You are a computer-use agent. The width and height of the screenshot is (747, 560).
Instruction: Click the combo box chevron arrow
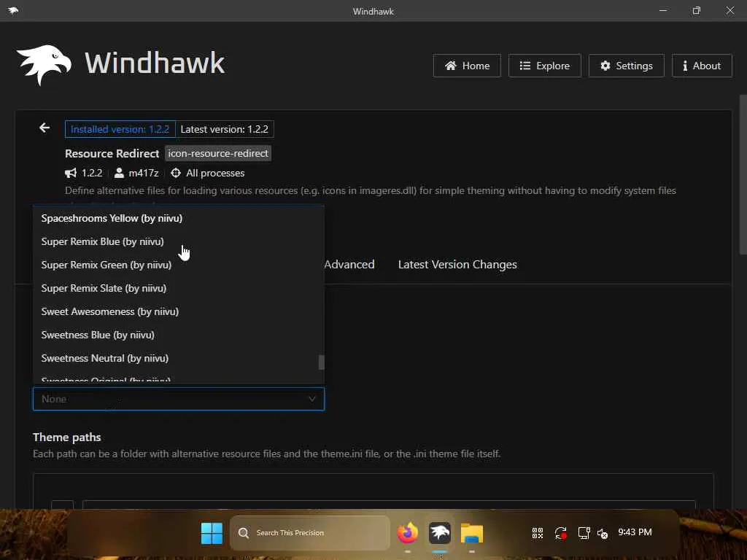pyautogui.click(x=312, y=399)
